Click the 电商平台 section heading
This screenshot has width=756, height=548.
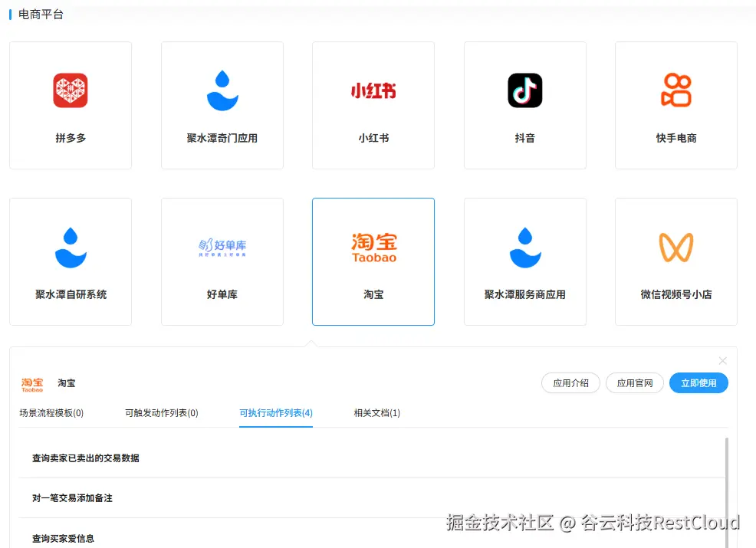(x=41, y=15)
